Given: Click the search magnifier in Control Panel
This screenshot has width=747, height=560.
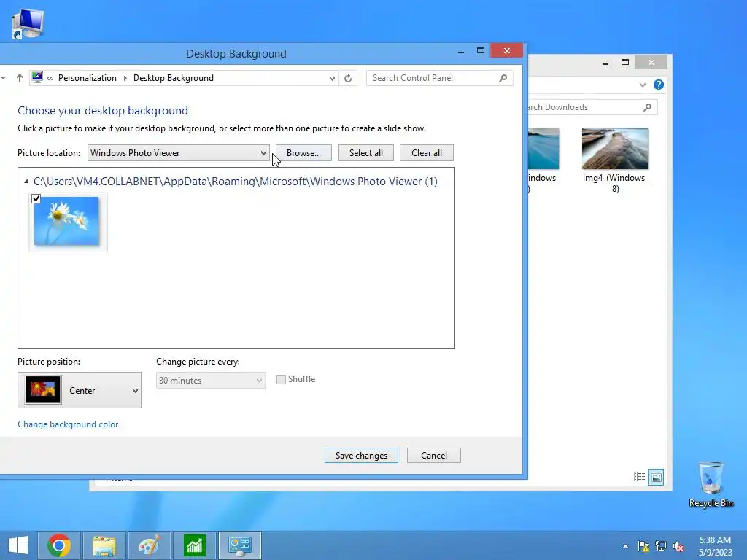Looking at the screenshot, I should [x=503, y=78].
